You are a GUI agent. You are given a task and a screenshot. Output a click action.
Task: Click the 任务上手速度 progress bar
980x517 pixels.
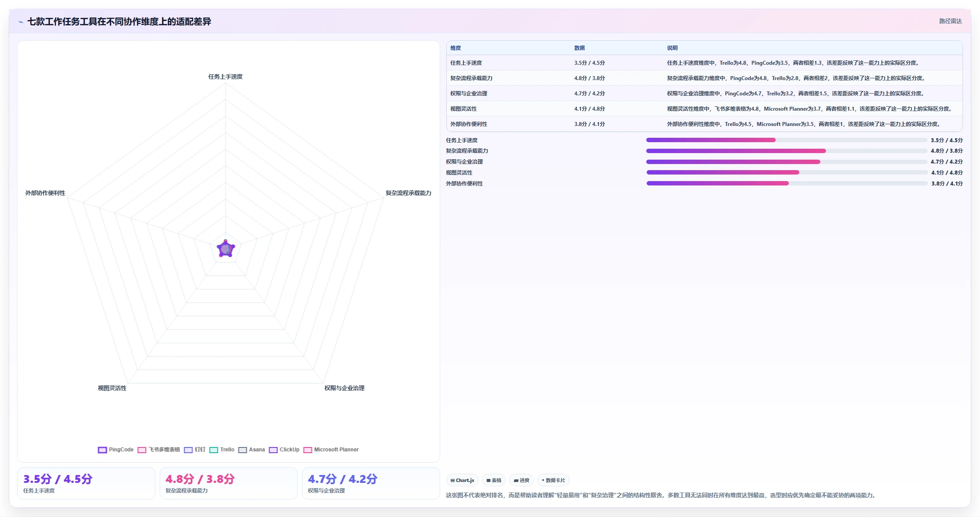[x=786, y=140]
